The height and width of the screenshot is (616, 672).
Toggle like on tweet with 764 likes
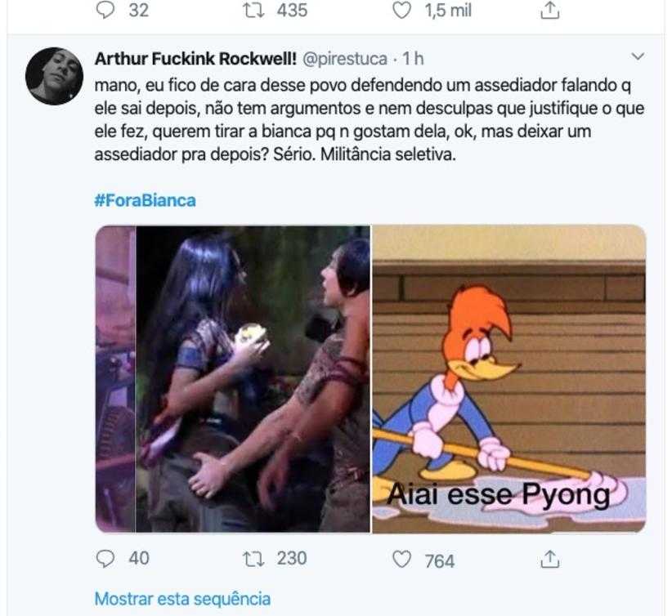tap(401, 560)
